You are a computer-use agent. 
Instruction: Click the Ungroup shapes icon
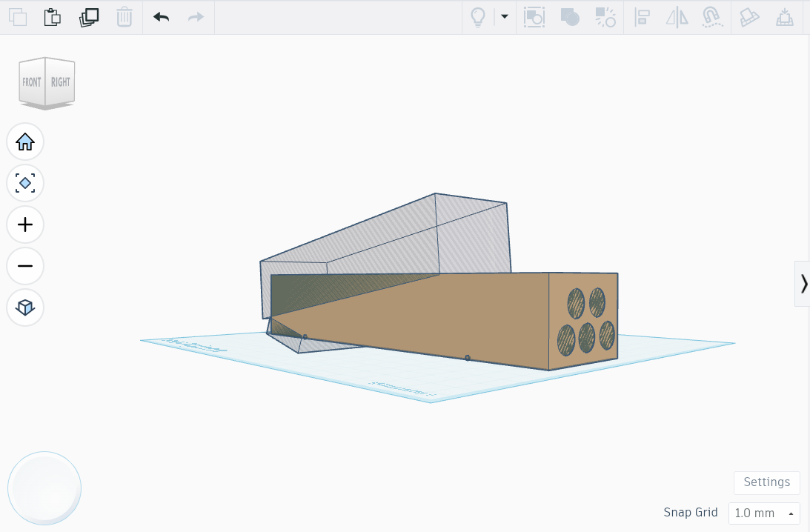pyautogui.click(x=605, y=17)
